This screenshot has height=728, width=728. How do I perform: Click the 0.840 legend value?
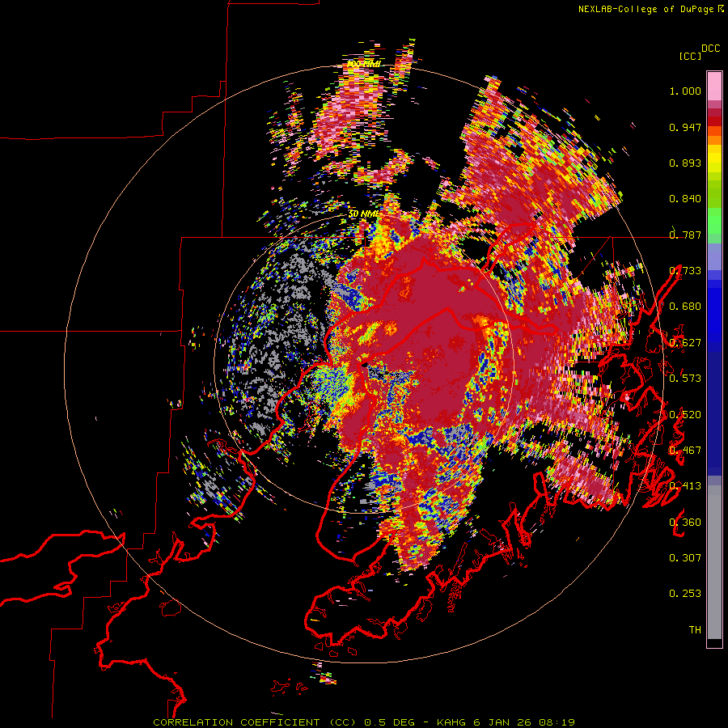[685, 199]
